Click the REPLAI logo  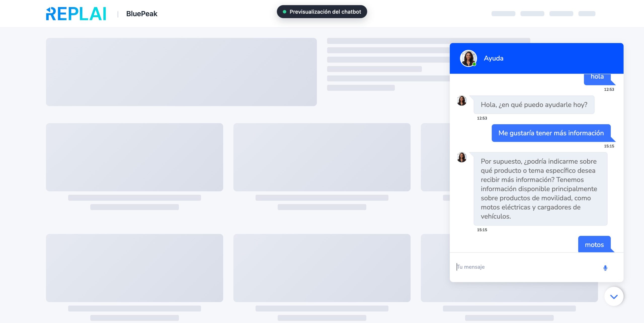click(76, 14)
